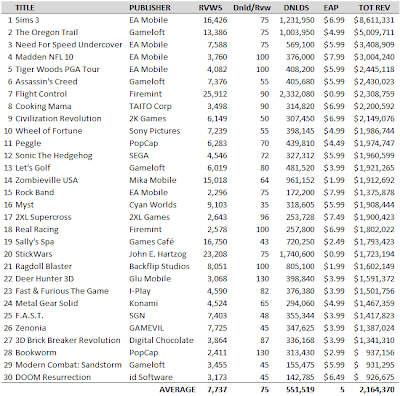Click the AVERAGE row label
This screenshot has width=400, height=396.
pyautogui.click(x=177, y=390)
